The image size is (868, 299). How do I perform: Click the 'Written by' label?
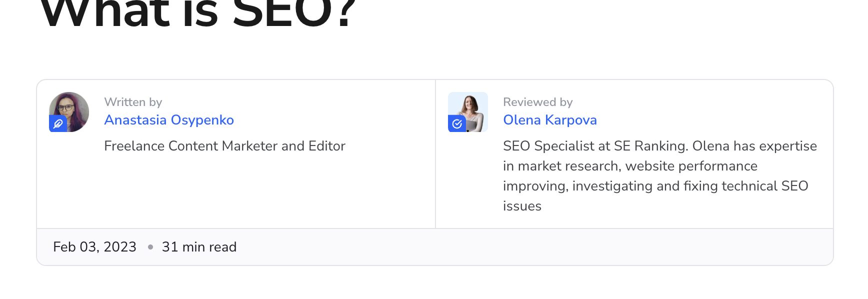click(x=133, y=102)
